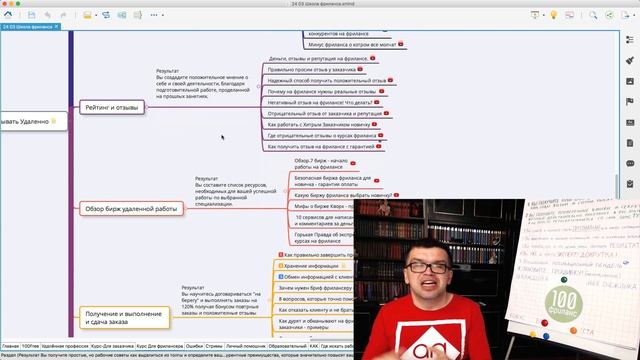The image size is (640, 360).
Task: Select the 'Получение и выполнение и сдача заказа' topic
Action: [124, 318]
